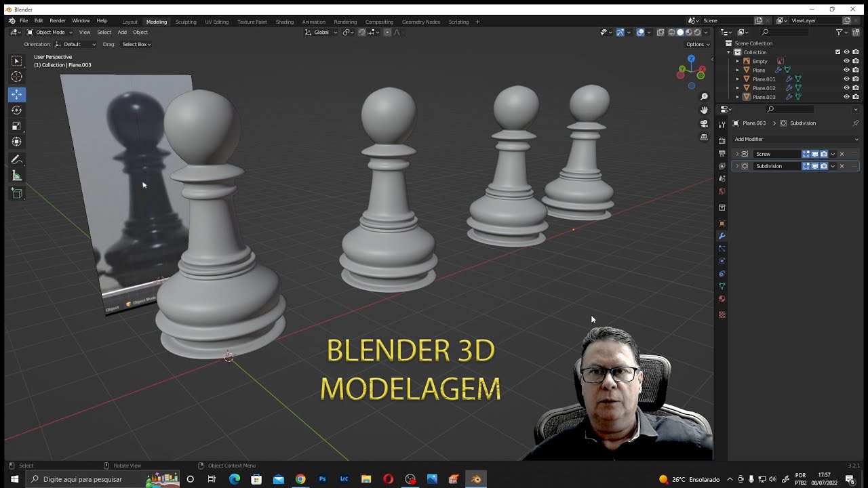Activate the Move tool

(x=17, y=95)
